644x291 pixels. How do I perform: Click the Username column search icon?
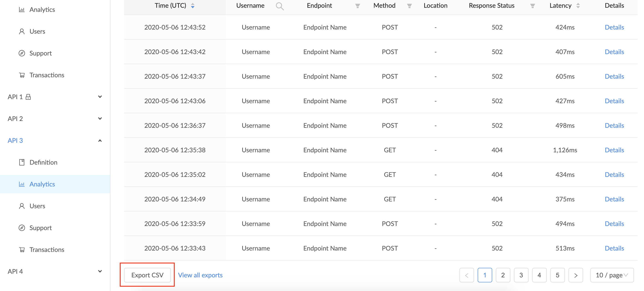(280, 6)
